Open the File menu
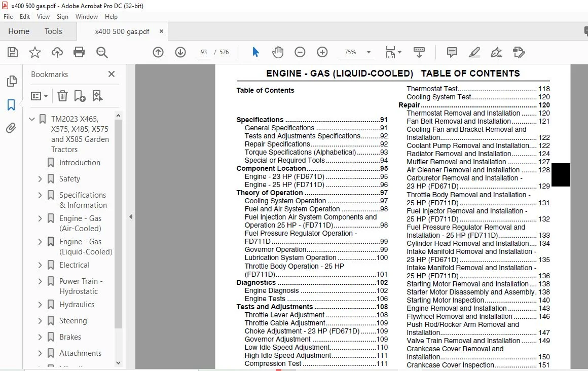 [8, 17]
